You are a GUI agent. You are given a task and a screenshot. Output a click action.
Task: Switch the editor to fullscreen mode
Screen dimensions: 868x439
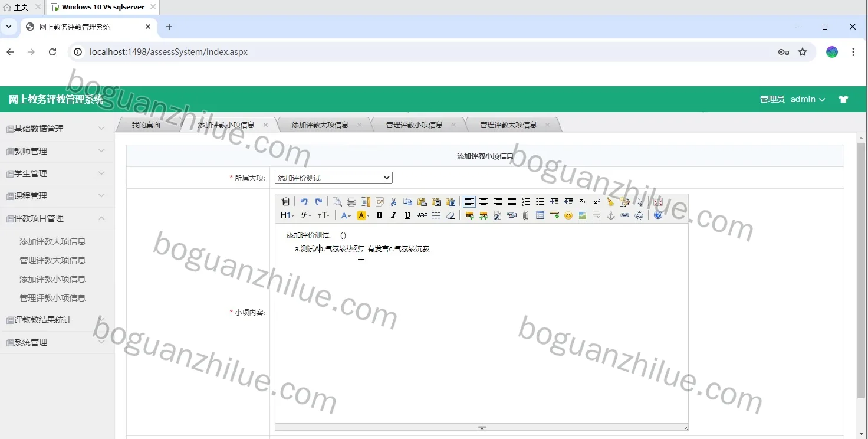coord(658,202)
